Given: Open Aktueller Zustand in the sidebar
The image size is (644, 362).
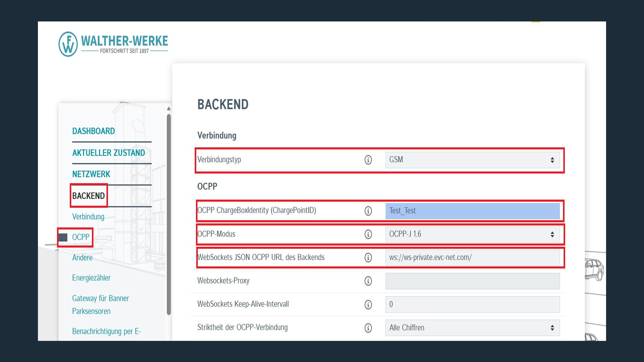Looking at the screenshot, I should [x=109, y=153].
